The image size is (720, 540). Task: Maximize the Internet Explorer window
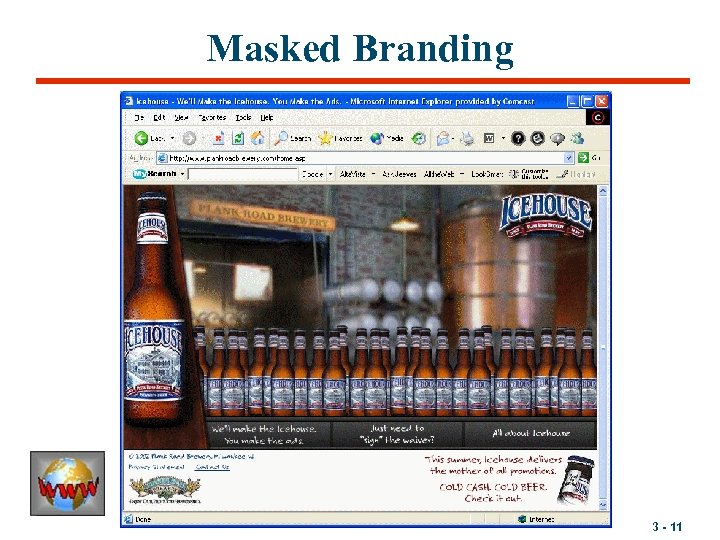587,101
